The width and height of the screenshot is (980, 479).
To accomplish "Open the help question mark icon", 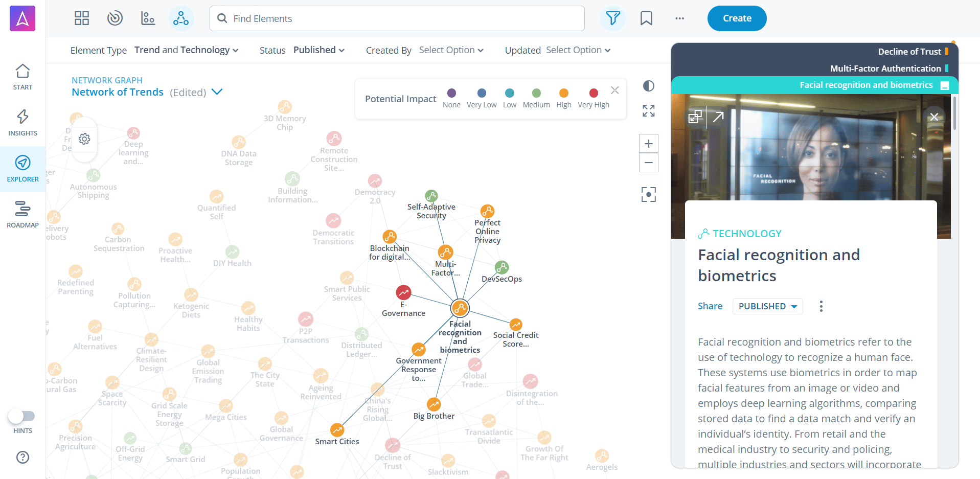I will (22, 457).
